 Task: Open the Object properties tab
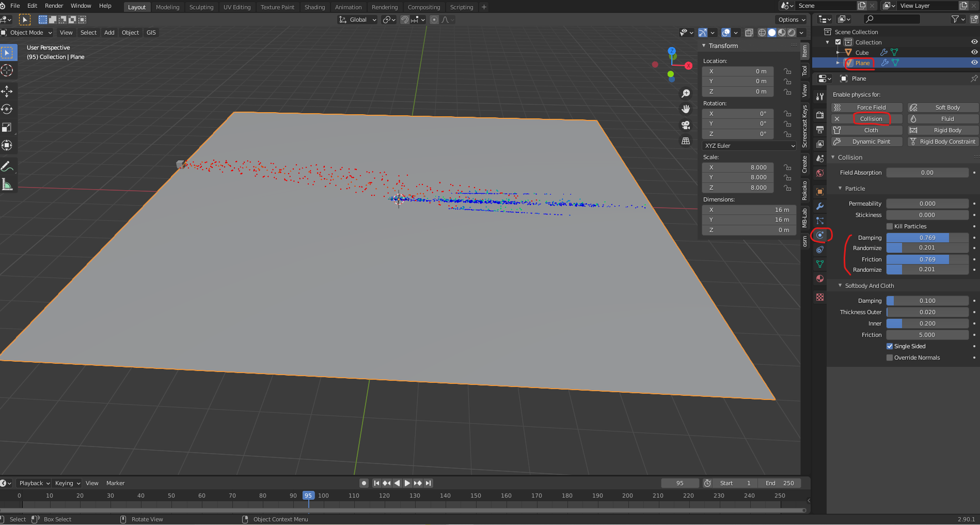pos(820,192)
